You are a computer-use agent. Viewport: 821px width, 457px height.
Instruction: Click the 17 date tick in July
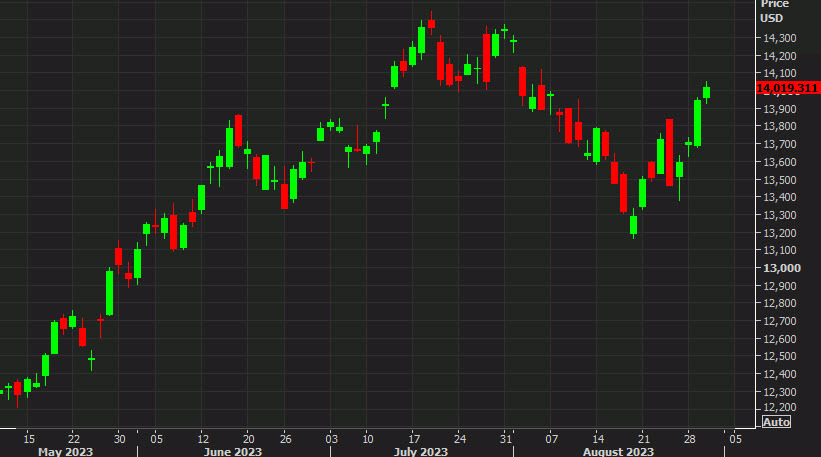(414, 439)
